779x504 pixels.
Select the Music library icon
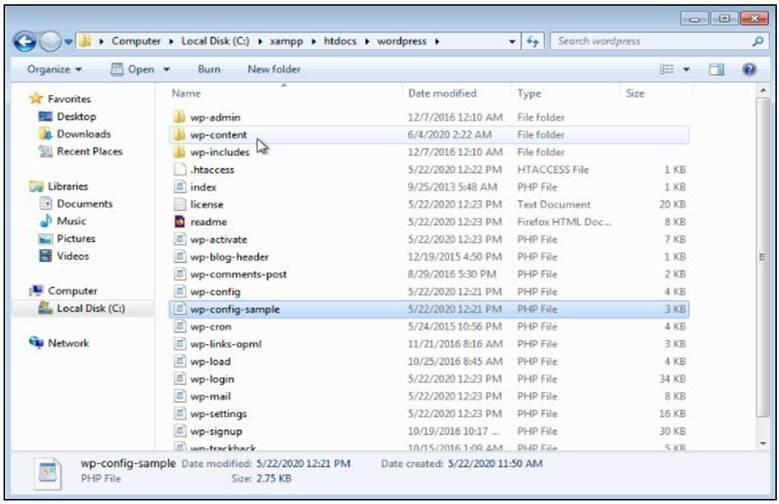[x=45, y=221]
